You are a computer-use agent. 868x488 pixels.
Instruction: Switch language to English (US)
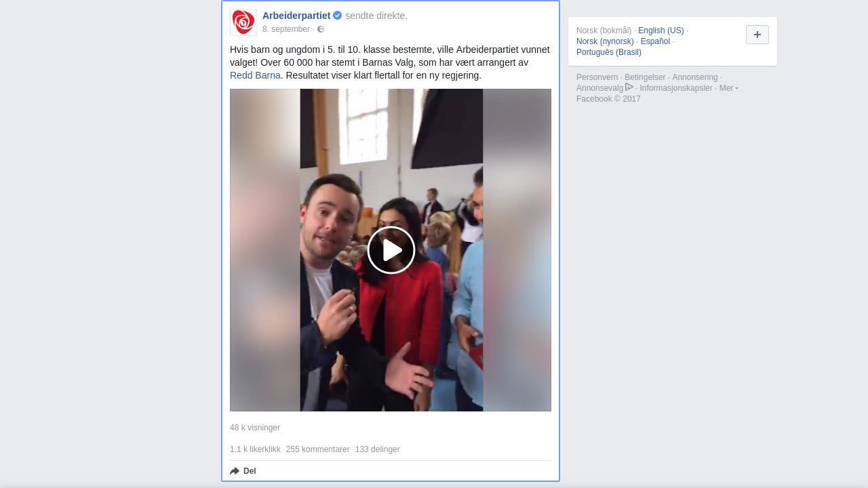tap(661, 30)
